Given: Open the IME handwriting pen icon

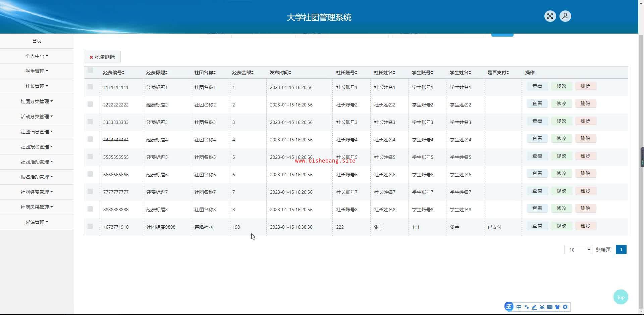Looking at the screenshot, I should (x=534, y=307).
